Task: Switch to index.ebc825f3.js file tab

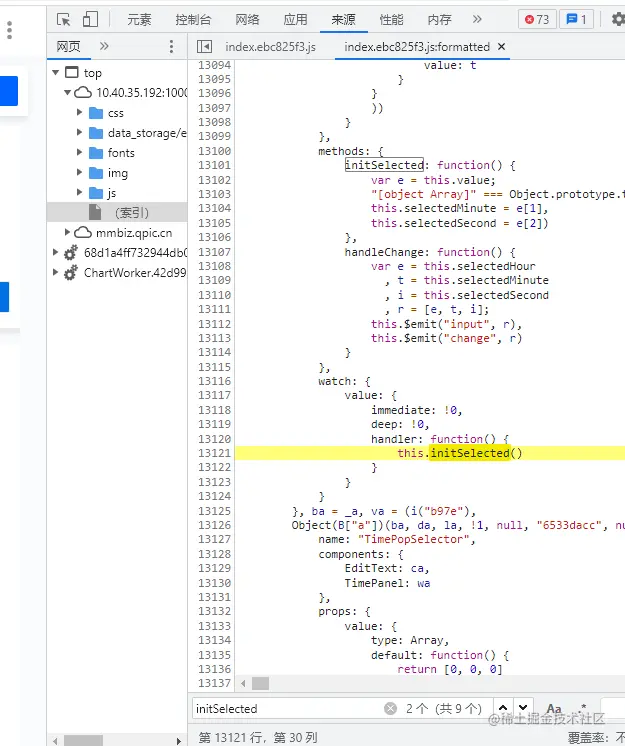Action: click(x=270, y=47)
